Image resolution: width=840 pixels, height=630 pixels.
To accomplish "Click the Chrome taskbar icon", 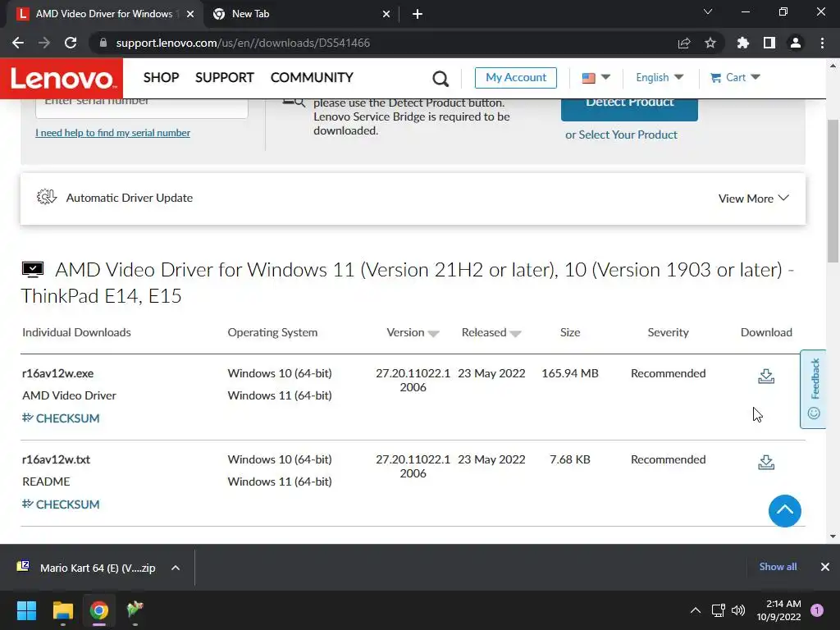I will point(98,610).
